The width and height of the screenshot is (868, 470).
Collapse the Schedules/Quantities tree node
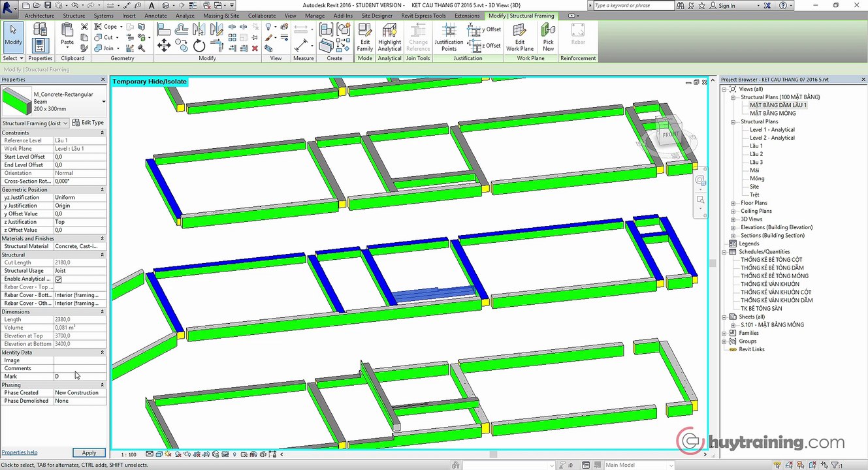point(724,252)
